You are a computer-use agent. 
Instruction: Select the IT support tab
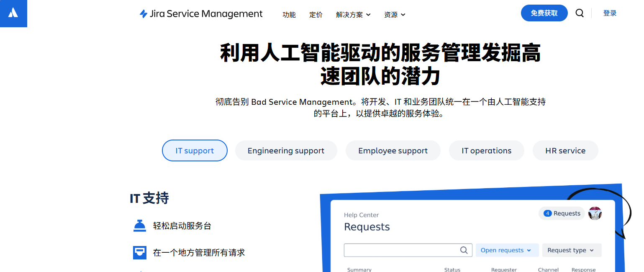point(195,150)
